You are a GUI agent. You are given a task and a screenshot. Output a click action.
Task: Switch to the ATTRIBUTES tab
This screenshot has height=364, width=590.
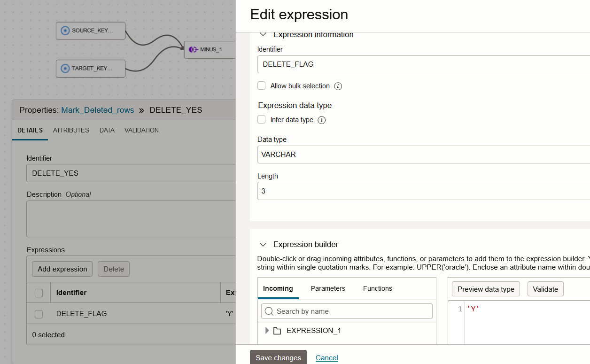[x=70, y=130]
